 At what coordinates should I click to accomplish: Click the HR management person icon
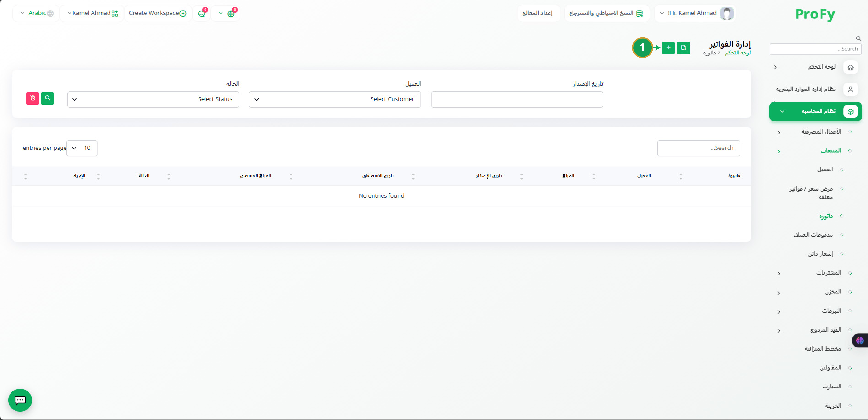(x=851, y=89)
